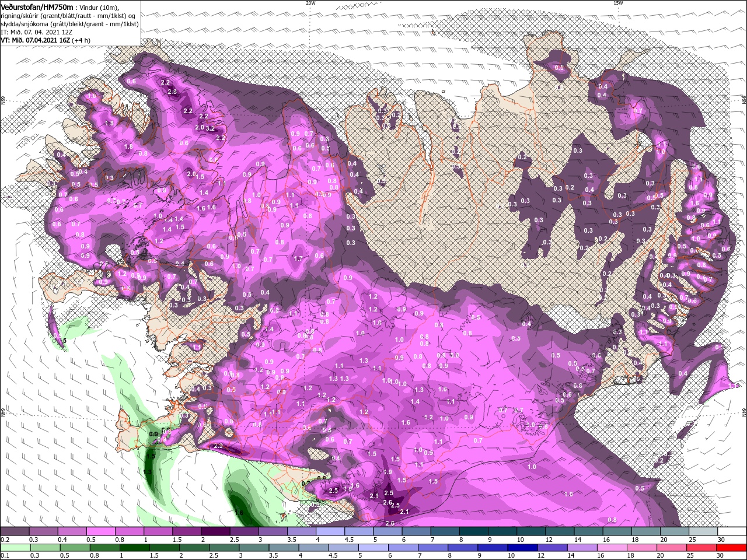Screen dimensions: 747x560
Task: Select the 3.5 swatch in the lower legend row
Action: click(x=284, y=548)
